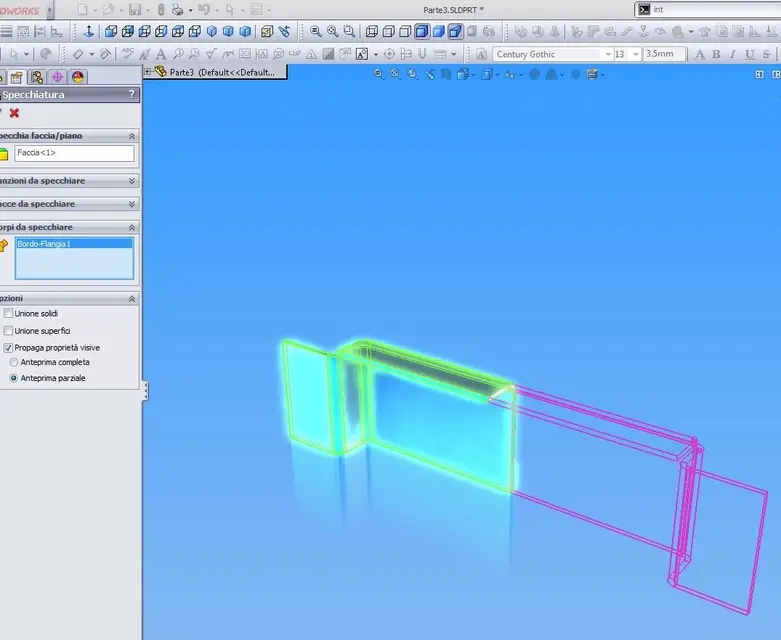781x640 pixels.
Task: Select the isometric view cube icon
Action: tap(213, 31)
